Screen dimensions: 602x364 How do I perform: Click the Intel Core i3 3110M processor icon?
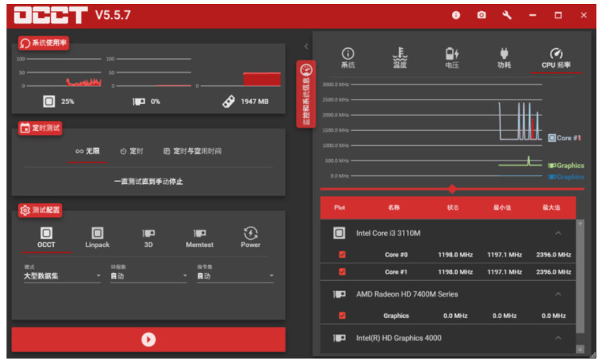pyautogui.click(x=339, y=233)
